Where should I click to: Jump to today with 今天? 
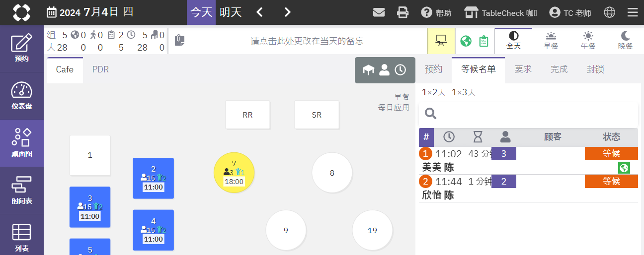click(x=201, y=12)
